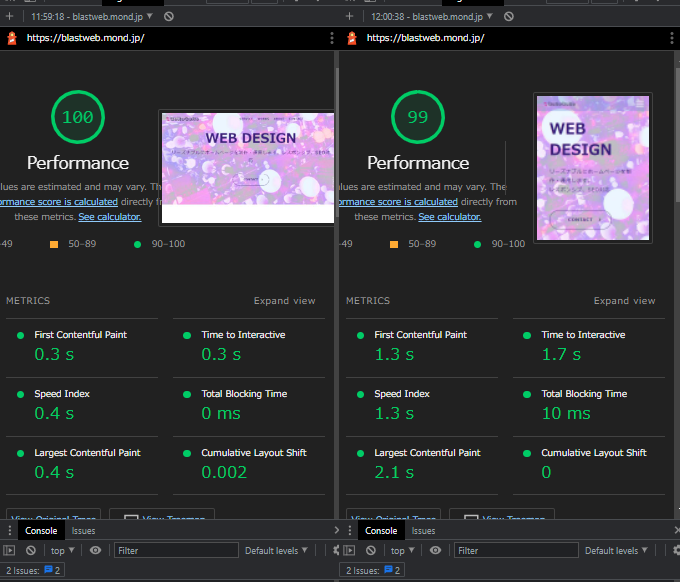
Task: Switch to left Console drawer tab
Action: pyautogui.click(x=41, y=530)
